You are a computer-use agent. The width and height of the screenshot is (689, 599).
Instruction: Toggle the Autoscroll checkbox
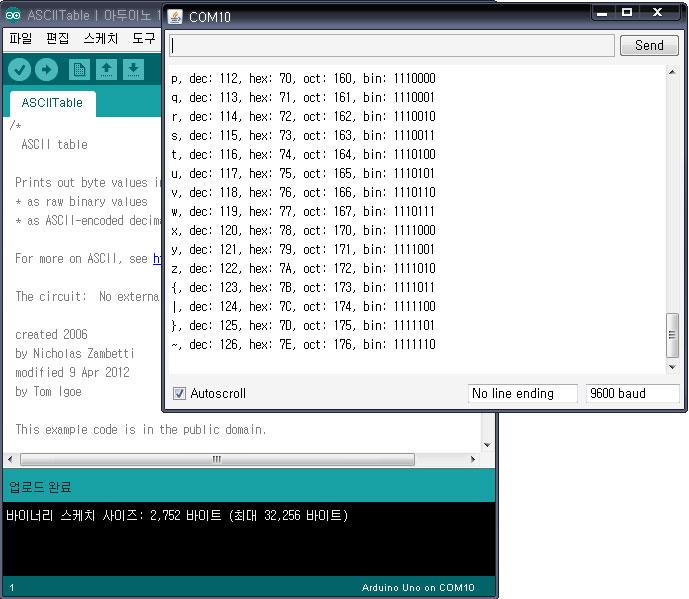(x=179, y=393)
